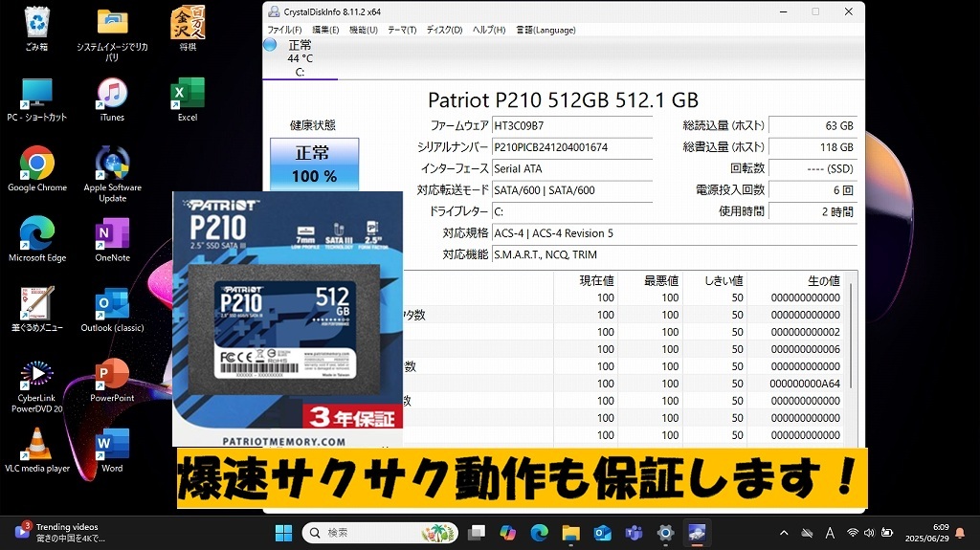
Task: Open Apple Software Update icon
Action: point(113,174)
